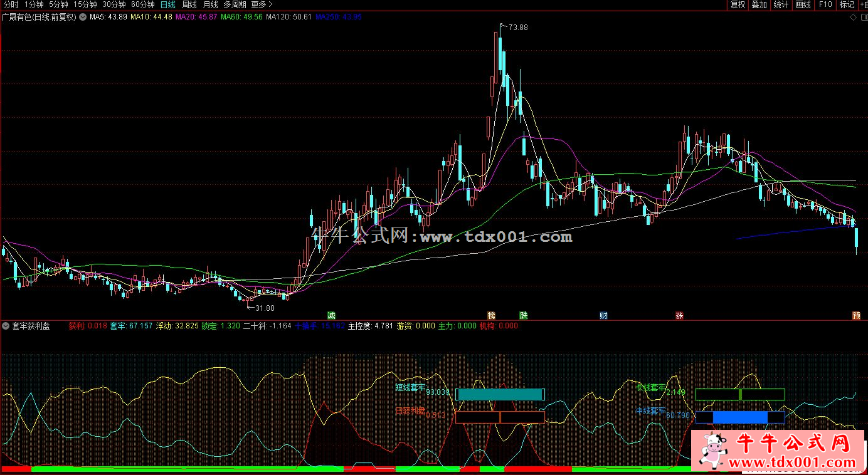The height and width of the screenshot is (475, 868).
Task: Click the orange 日获利盘 progress bar
Action: coord(500,417)
